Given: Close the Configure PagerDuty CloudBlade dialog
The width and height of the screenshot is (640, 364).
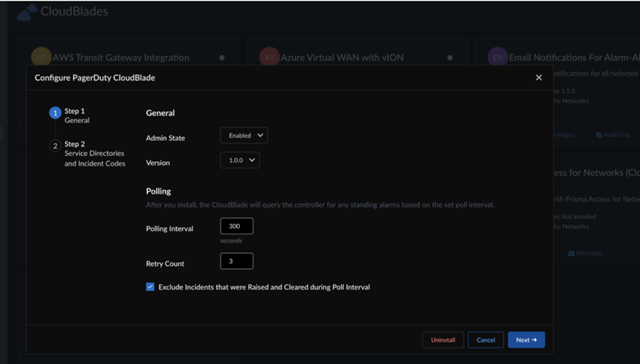Looking at the screenshot, I should [538, 77].
